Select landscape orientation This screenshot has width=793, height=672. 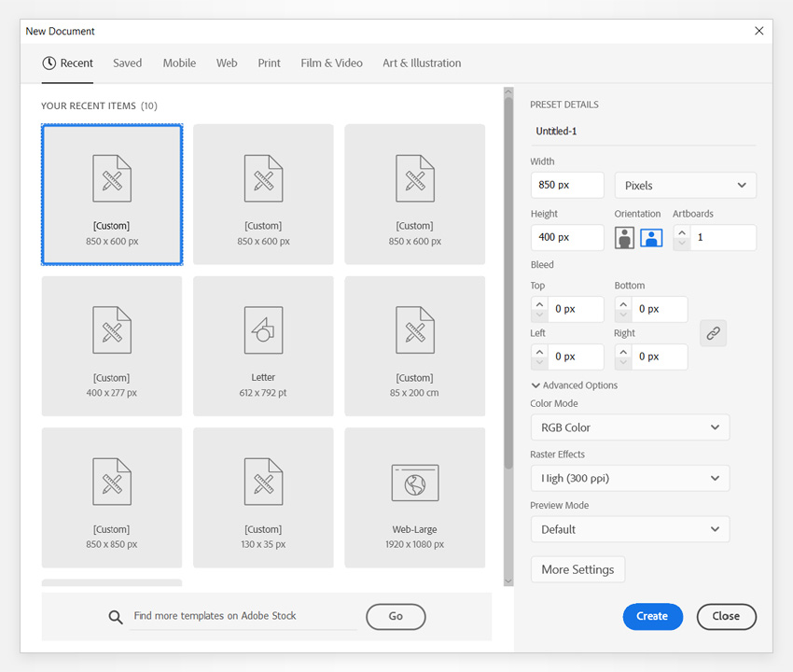[x=650, y=237]
